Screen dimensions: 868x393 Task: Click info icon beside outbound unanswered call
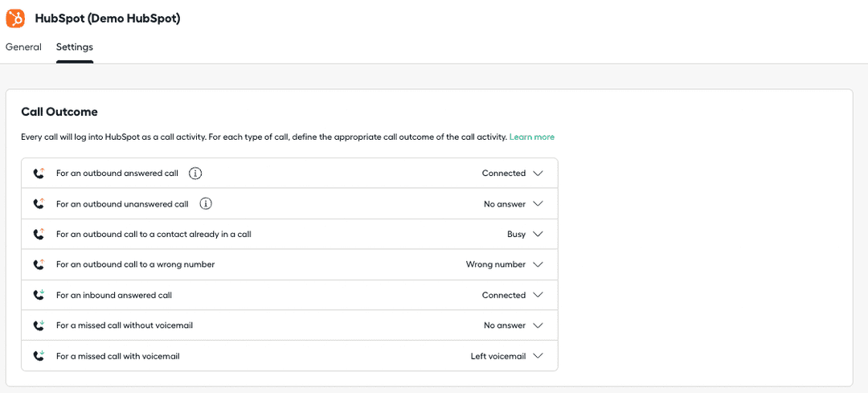point(206,204)
